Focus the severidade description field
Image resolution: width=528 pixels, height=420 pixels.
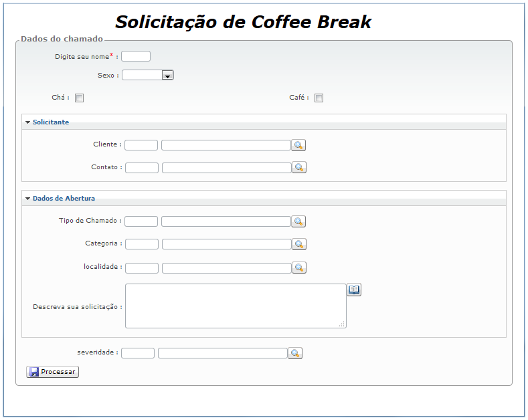223,353
